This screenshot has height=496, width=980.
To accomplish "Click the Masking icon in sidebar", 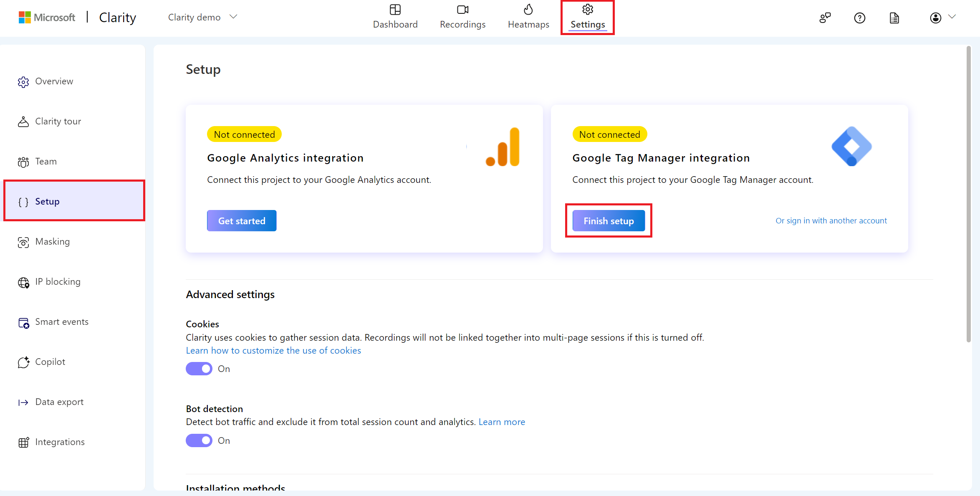I will pyautogui.click(x=23, y=241).
